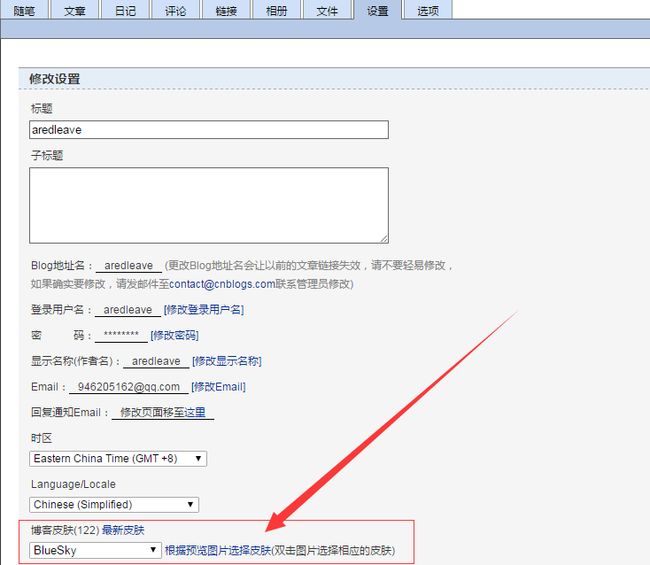This screenshot has width=650, height=565.
Task: Click the 修改登录用户名 link
Action: click(x=204, y=310)
